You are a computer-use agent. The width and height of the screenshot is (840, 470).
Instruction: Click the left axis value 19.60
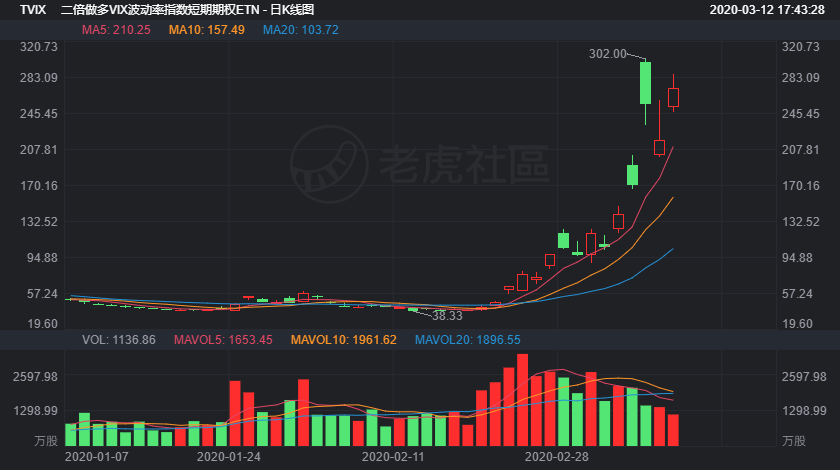click(42, 324)
